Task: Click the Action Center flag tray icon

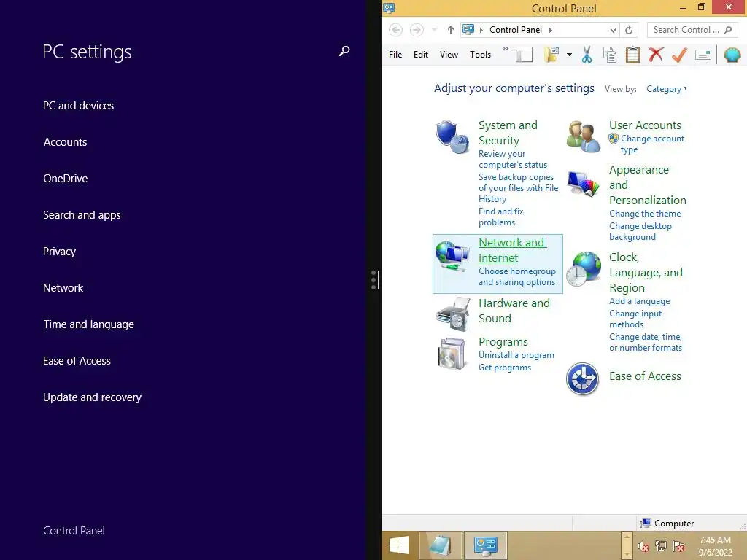Action: (x=678, y=545)
